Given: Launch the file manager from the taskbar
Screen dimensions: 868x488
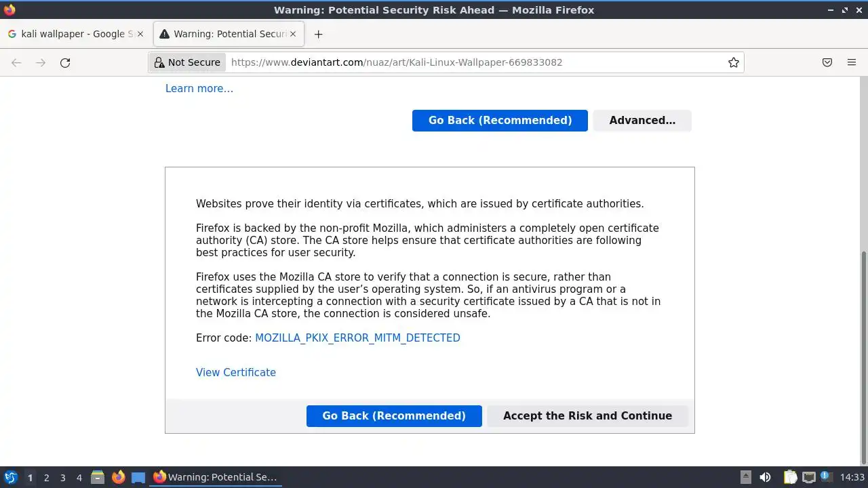Looking at the screenshot, I should 98,477.
